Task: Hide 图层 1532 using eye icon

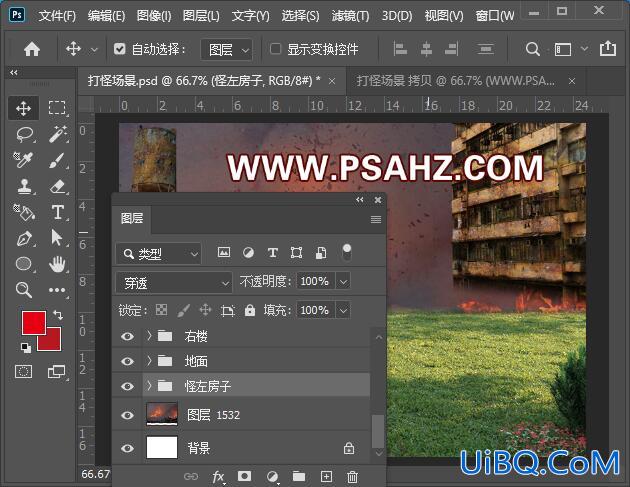Action: pos(127,415)
